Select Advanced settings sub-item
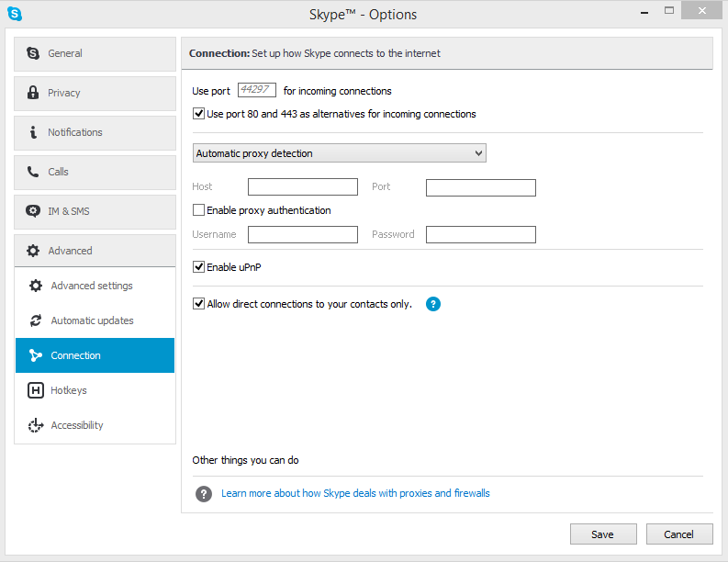This screenshot has width=728, height=562. point(95,286)
